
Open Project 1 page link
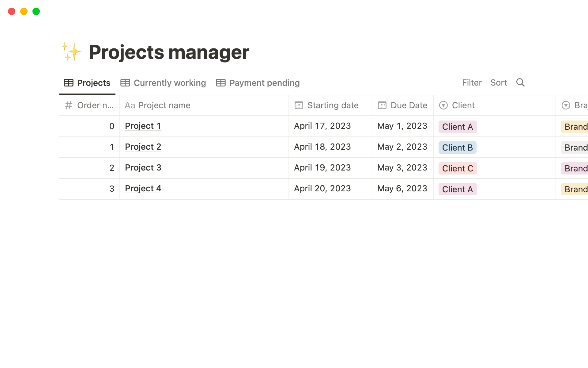[143, 126]
